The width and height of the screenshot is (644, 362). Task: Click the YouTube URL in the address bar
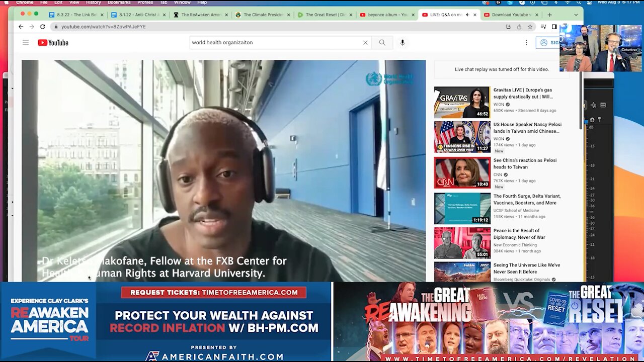pyautogui.click(x=104, y=27)
